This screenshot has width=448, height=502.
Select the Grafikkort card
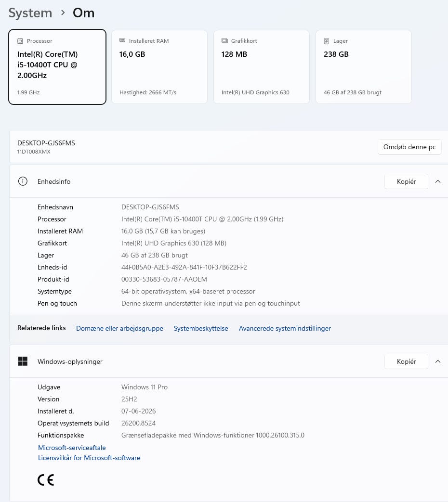[262, 67]
